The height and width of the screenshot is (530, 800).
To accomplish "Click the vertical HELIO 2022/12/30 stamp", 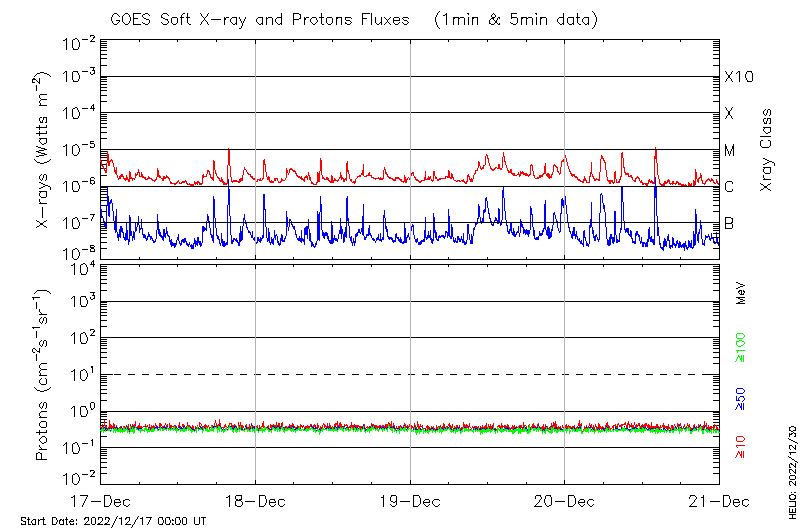I will (x=791, y=472).
